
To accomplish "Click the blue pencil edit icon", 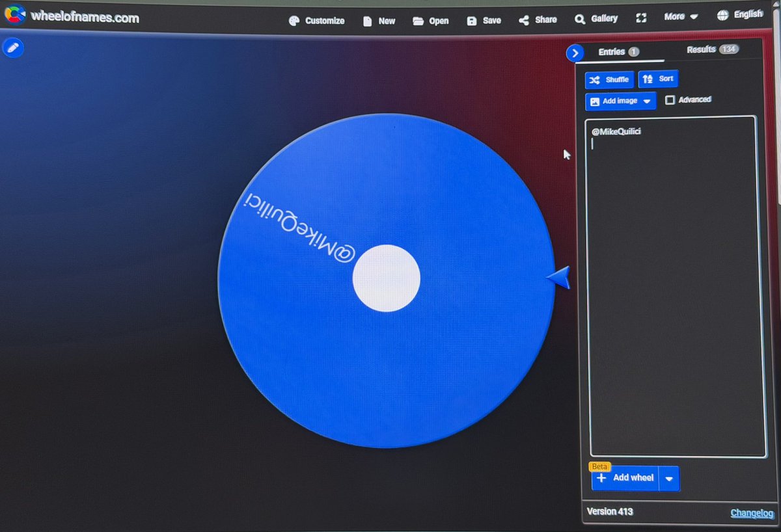I will 13,47.
